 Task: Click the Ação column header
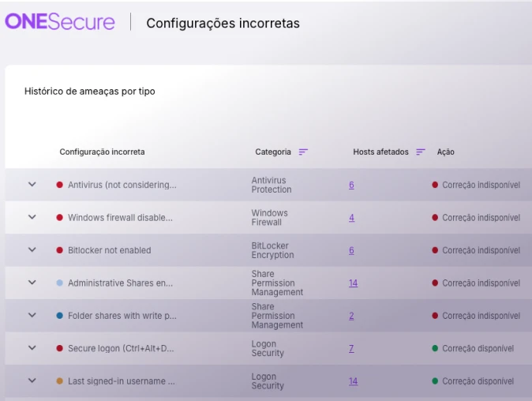coord(445,152)
